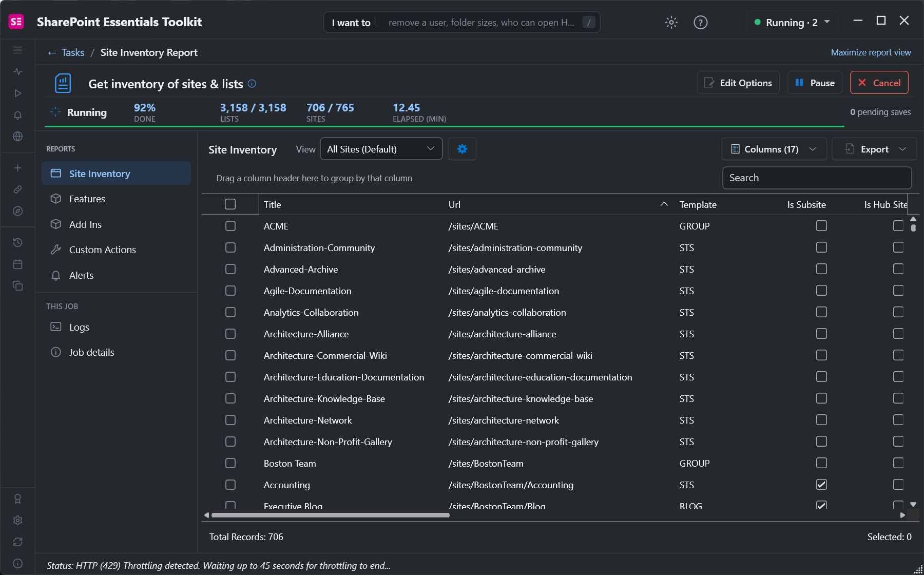Open settings gear in left rail
924x575 pixels.
coord(17,521)
